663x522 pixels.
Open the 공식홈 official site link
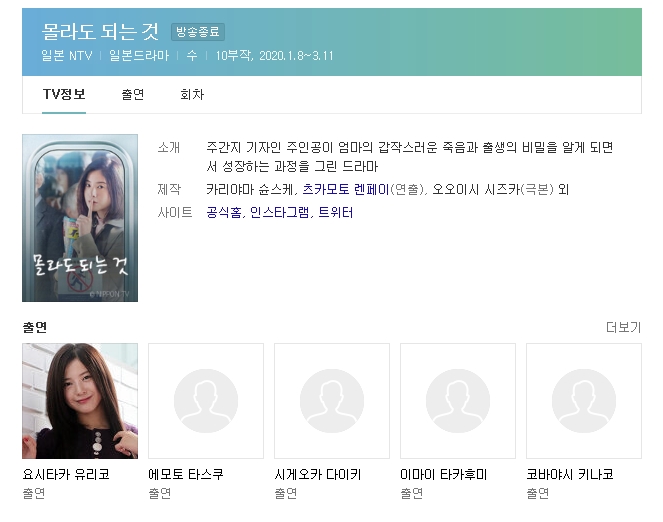click(x=224, y=212)
